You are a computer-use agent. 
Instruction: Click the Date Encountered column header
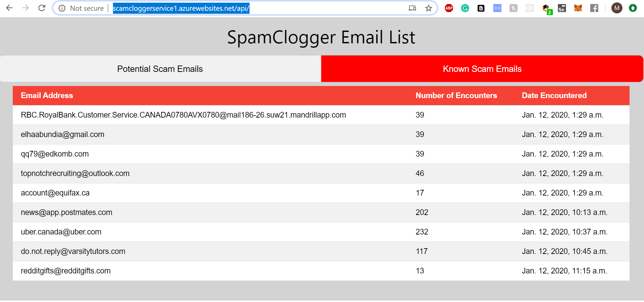[554, 95]
